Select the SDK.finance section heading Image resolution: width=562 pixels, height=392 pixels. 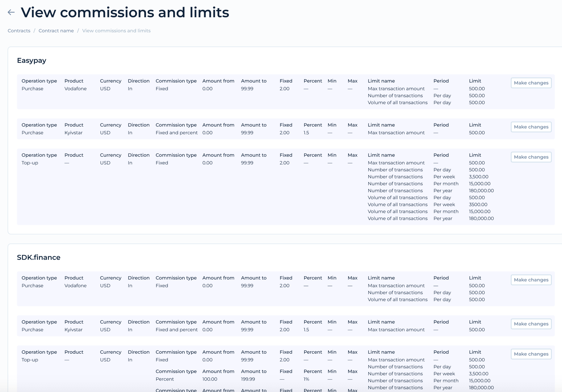click(39, 257)
